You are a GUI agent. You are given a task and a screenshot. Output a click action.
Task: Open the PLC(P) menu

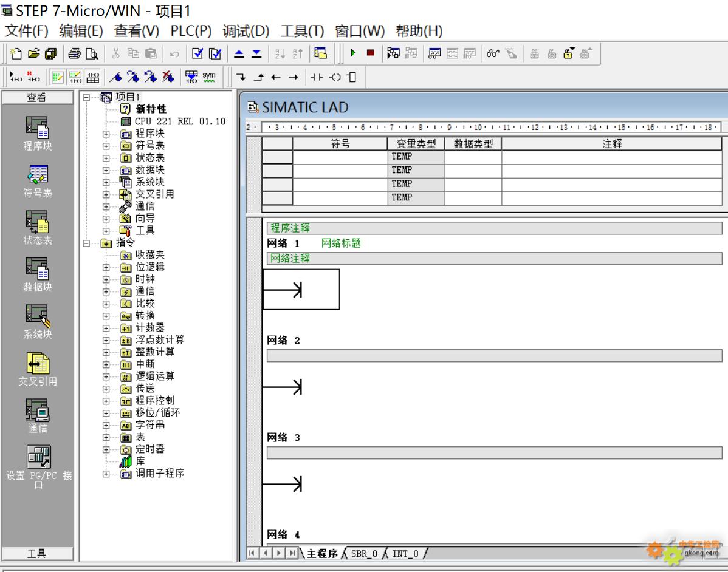[191, 31]
